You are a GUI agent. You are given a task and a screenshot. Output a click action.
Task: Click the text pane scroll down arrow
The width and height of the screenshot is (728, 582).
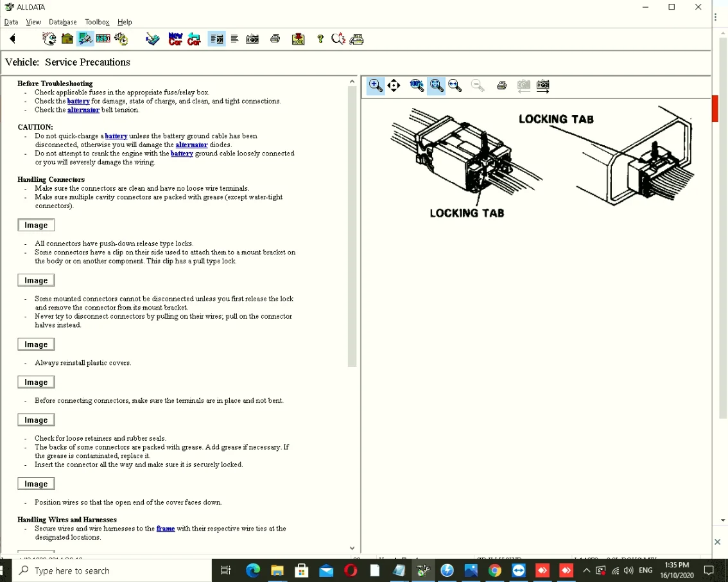pyautogui.click(x=352, y=548)
